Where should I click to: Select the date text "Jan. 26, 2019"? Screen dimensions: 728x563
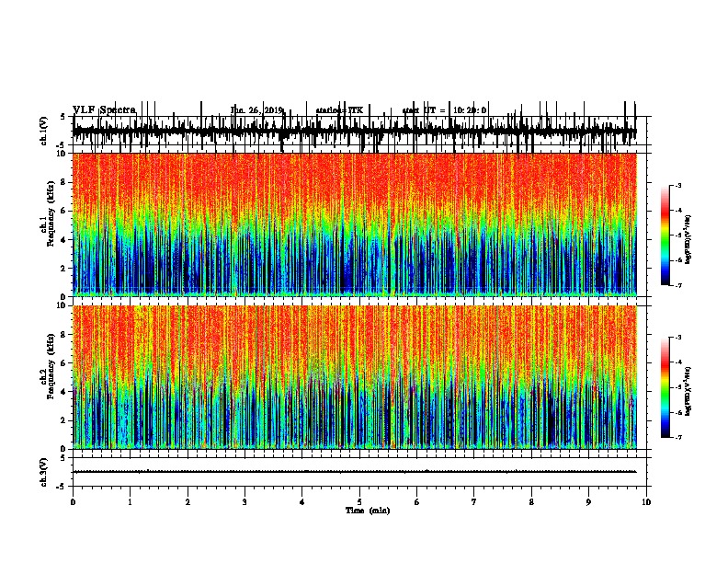[256, 110]
